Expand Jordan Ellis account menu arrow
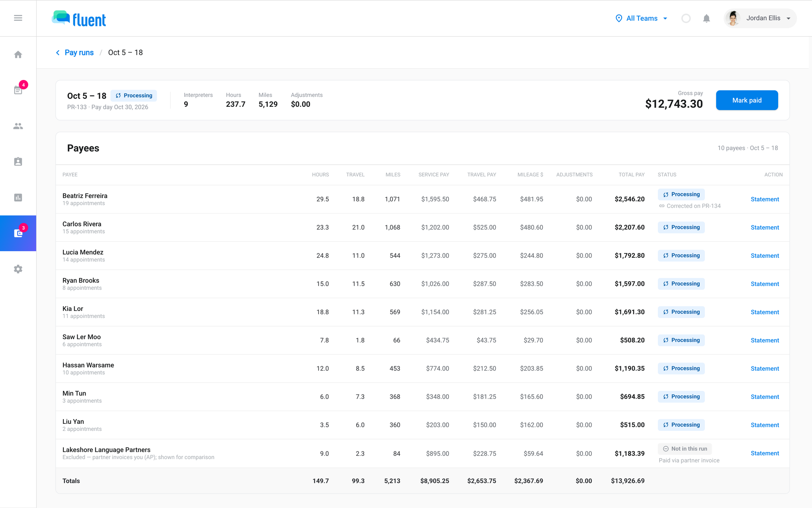Image resolution: width=812 pixels, height=508 pixels. click(x=789, y=18)
